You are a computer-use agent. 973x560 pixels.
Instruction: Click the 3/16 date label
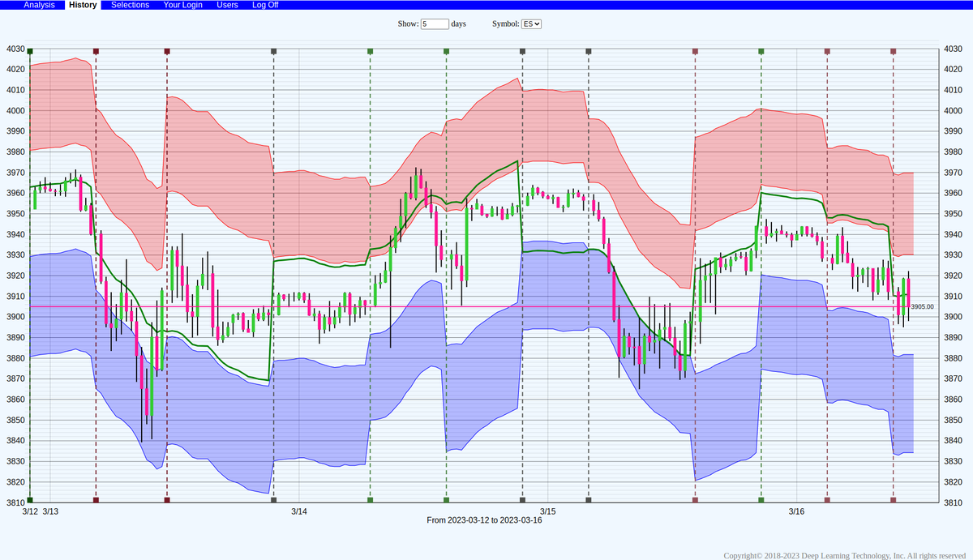point(796,511)
